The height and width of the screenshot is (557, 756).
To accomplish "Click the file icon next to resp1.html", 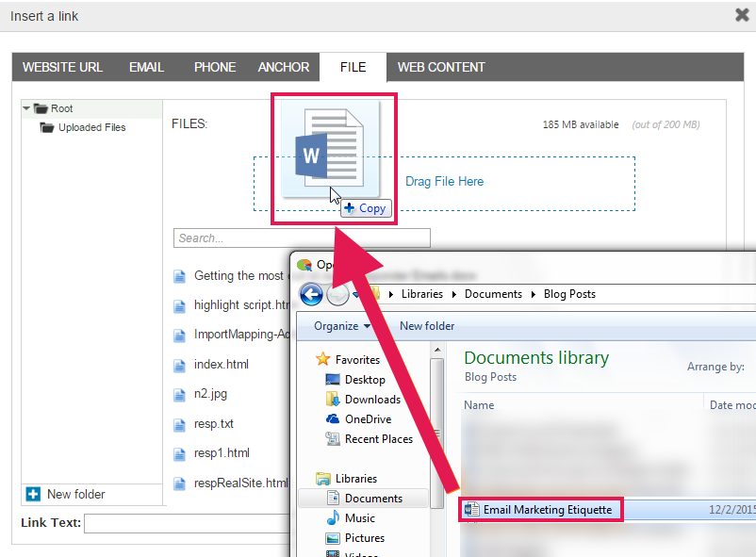I will 179,454.
